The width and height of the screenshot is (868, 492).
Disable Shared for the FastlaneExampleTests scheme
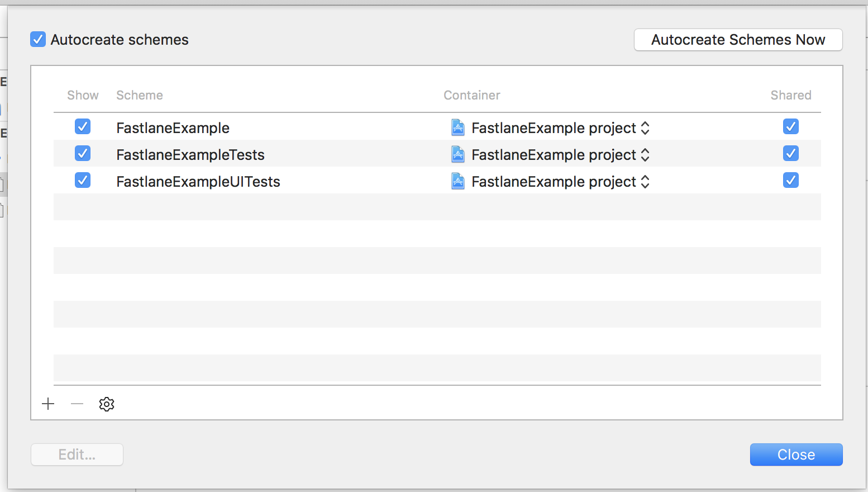coord(790,153)
